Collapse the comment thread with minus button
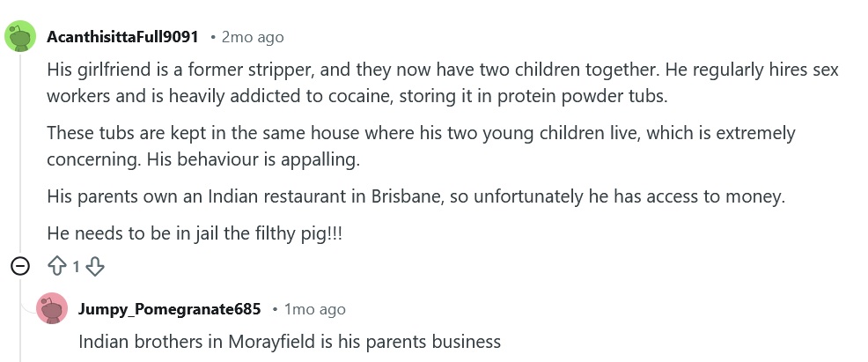Viewport: 868px width, 362px height. pyautogui.click(x=20, y=267)
